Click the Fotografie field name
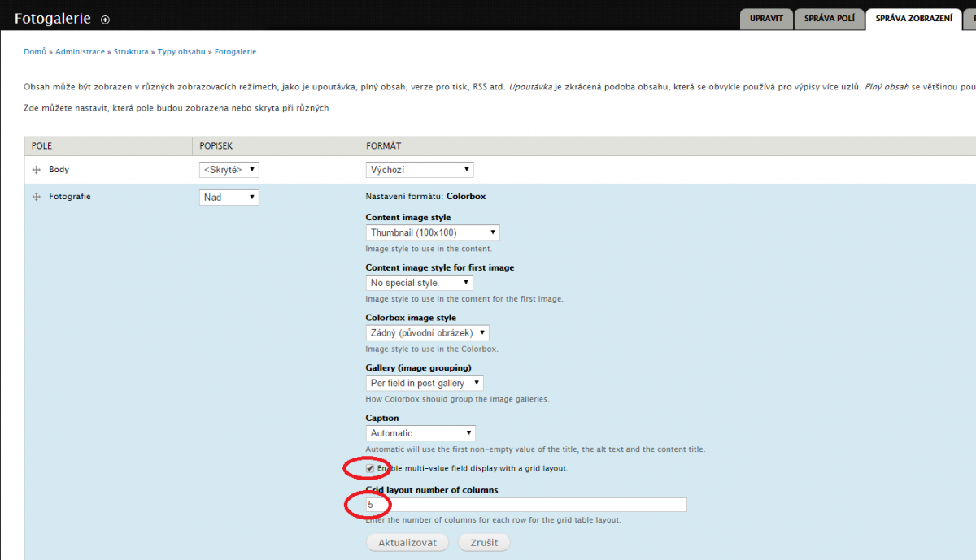976x560 pixels. 70,196
